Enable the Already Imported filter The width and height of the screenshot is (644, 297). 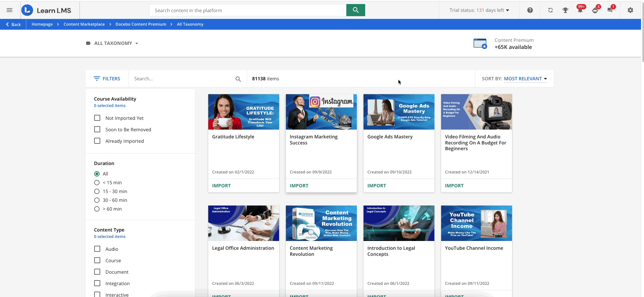pyautogui.click(x=97, y=141)
